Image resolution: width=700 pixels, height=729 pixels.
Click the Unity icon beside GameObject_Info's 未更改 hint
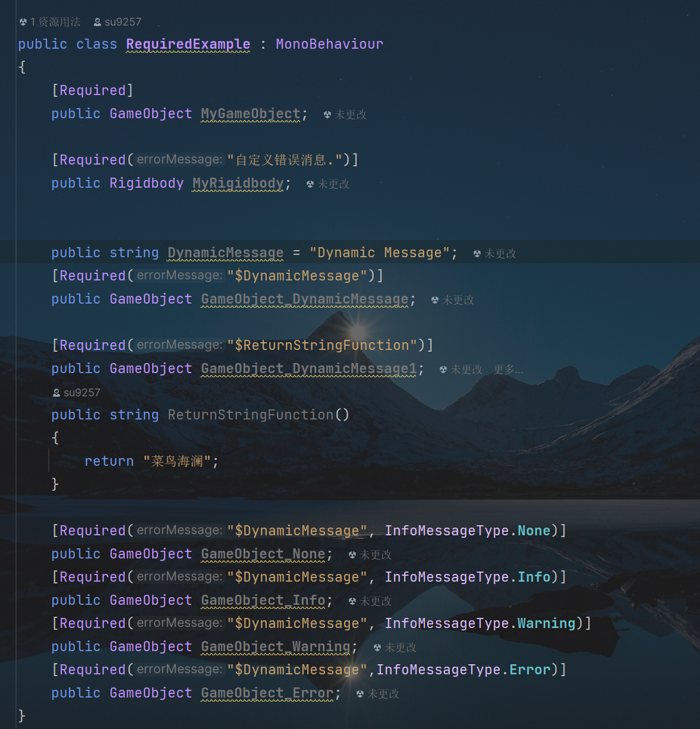(352, 601)
